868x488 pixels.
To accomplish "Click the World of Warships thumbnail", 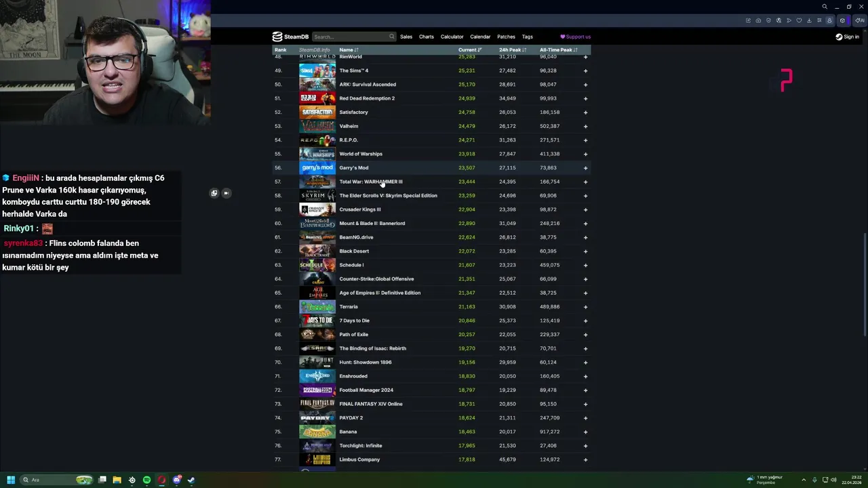I will tap(317, 154).
